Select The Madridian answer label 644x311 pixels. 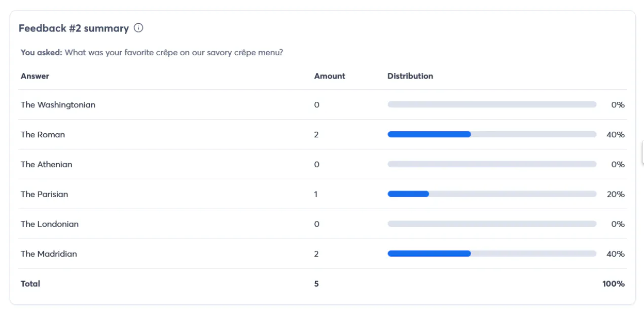coord(49,254)
